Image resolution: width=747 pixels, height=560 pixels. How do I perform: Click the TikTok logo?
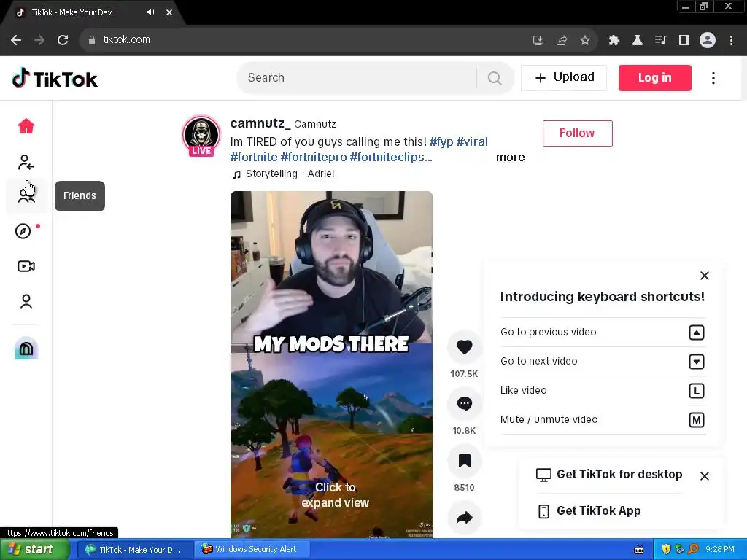[55, 79]
